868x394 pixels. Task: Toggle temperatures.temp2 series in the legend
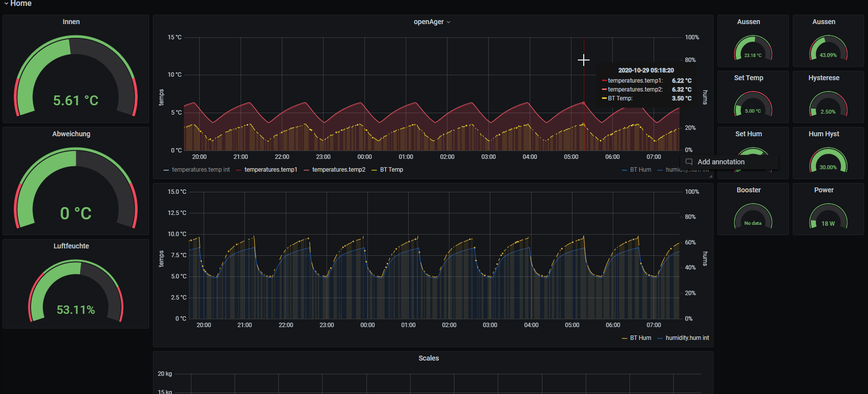[338, 170]
